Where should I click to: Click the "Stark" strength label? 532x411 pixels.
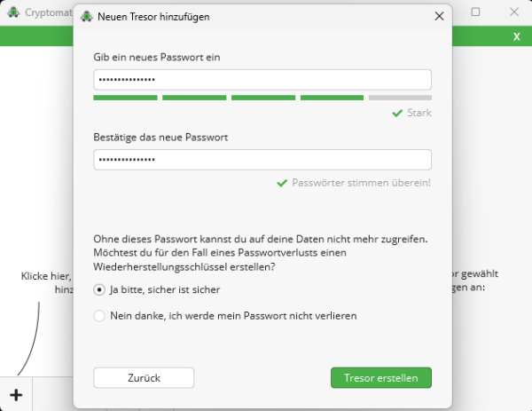[419, 114]
